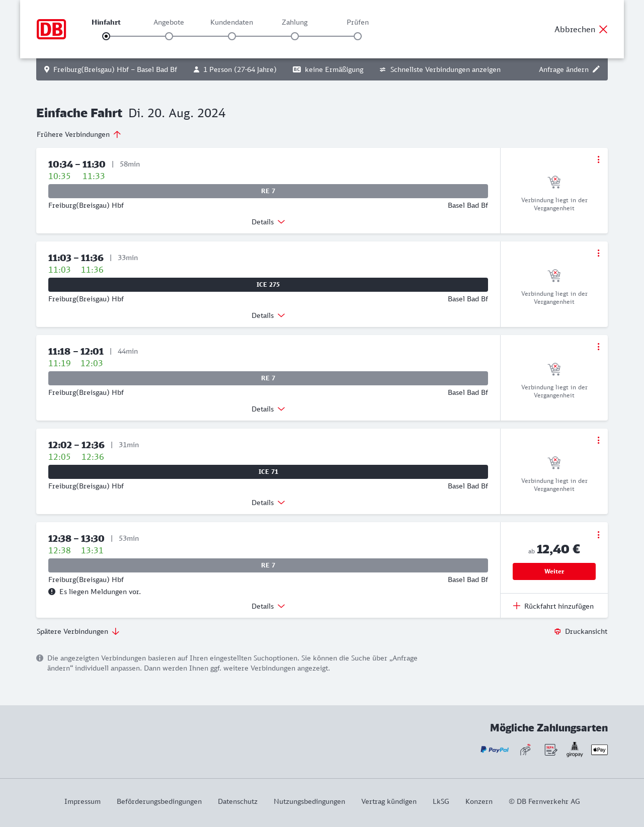Expand Details for the 10:34 RE 7 connection
The image size is (644, 827).
tap(268, 222)
